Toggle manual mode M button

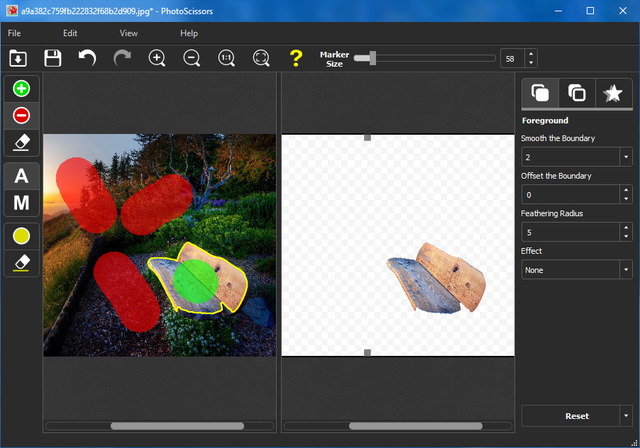[21, 203]
